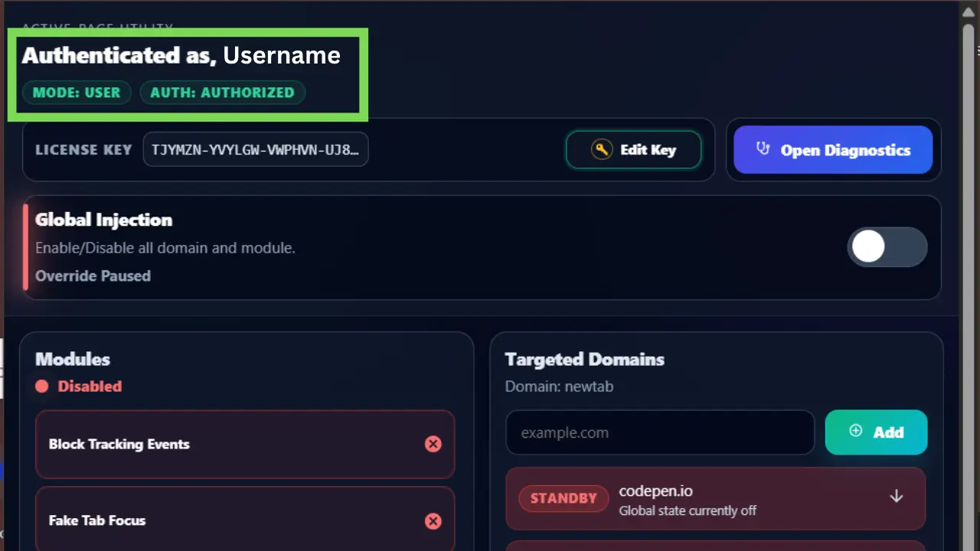Click the STANDBY badge on codepen.io
980x551 pixels.
[563, 498]
